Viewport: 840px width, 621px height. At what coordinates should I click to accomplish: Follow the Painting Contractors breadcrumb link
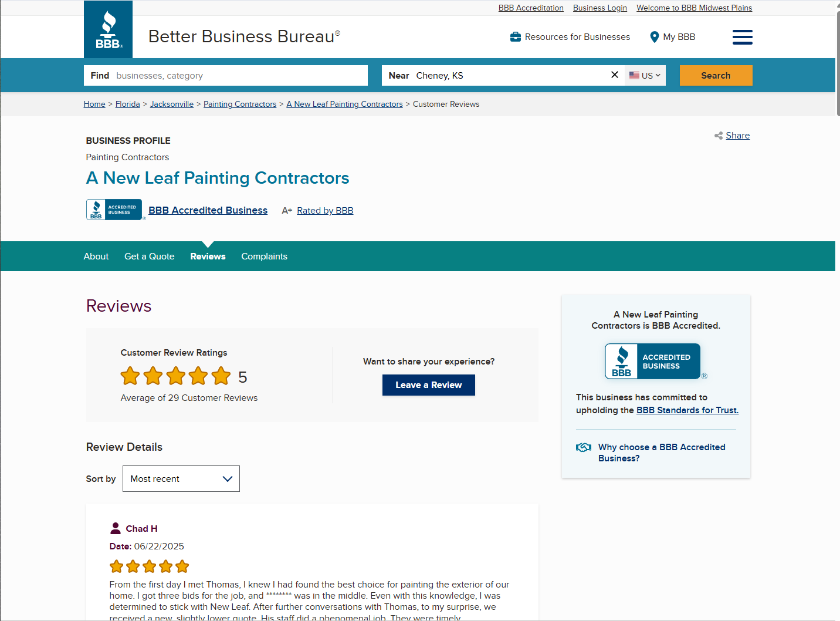239,104
